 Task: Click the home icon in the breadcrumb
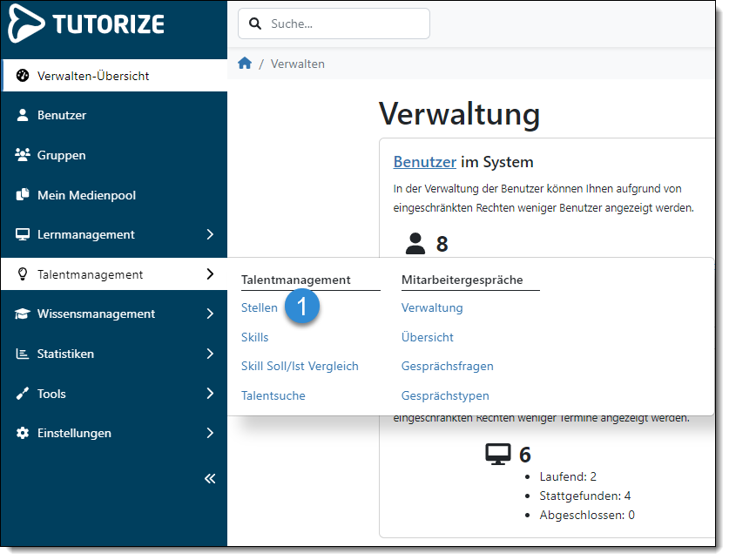click(245, 63)
